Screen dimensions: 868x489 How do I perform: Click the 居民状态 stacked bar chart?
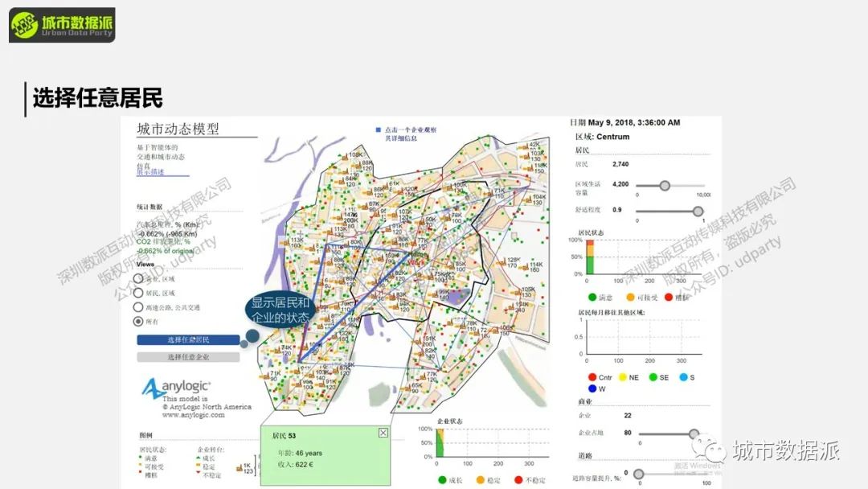(x=590, y=257)
